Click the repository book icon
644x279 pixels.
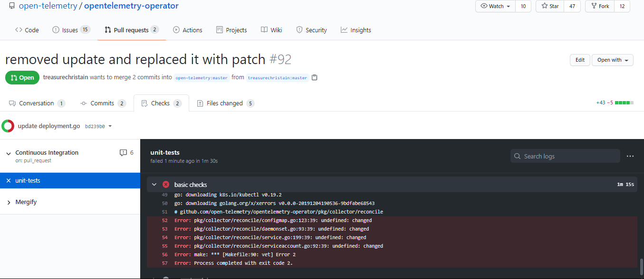coord(11,6)
